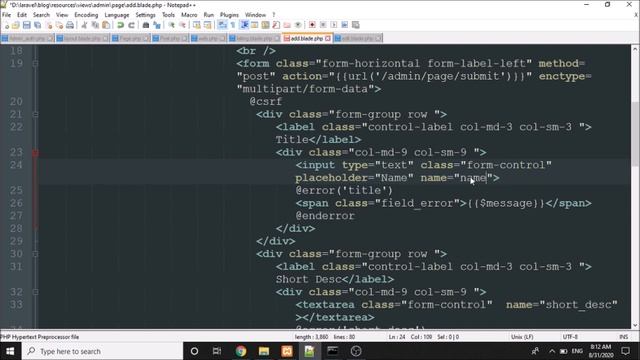Toggle Show Indent Guide button

click(x=244, y=25)
